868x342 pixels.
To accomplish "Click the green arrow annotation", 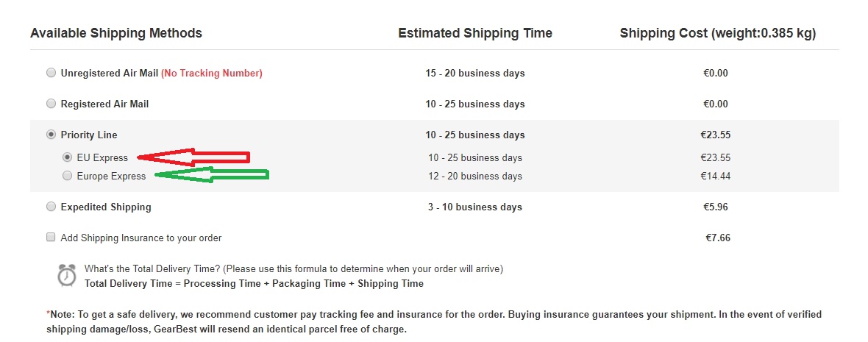I will 212,175.
